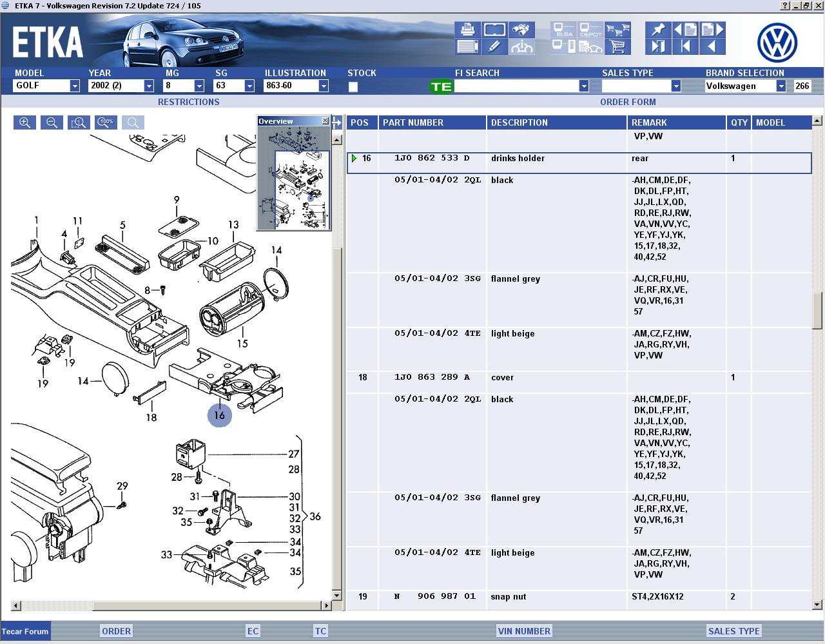Click parts list scrollbar down arrow
The image size is (825, 644).
coord(817,605)
